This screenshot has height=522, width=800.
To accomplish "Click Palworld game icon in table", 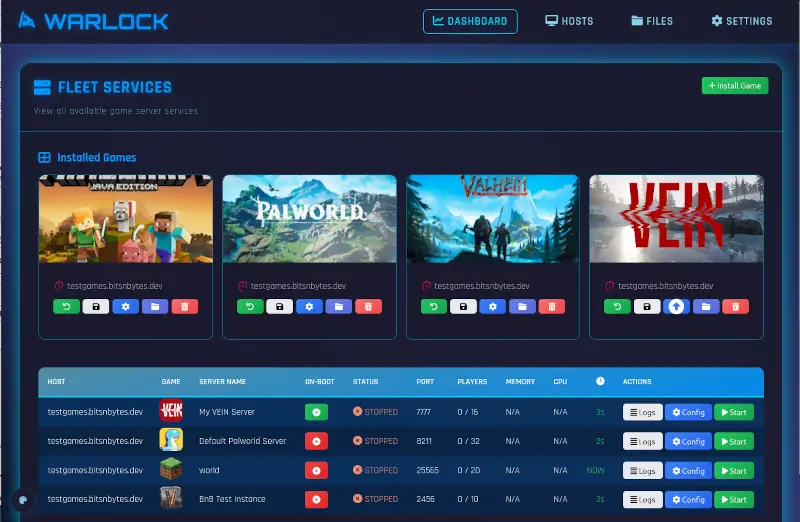I will pos(171,440).
